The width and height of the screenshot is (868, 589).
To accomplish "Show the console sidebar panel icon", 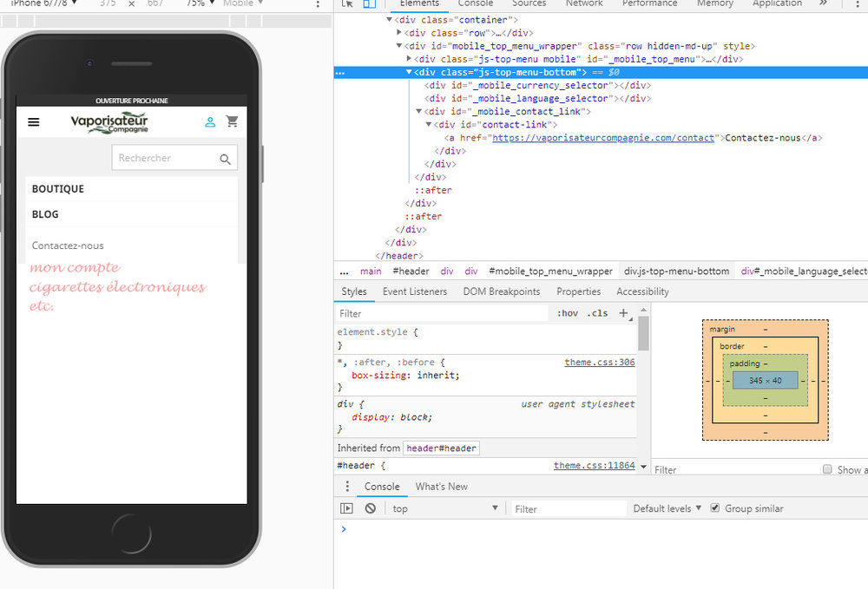I will click(x=346, y=508).
